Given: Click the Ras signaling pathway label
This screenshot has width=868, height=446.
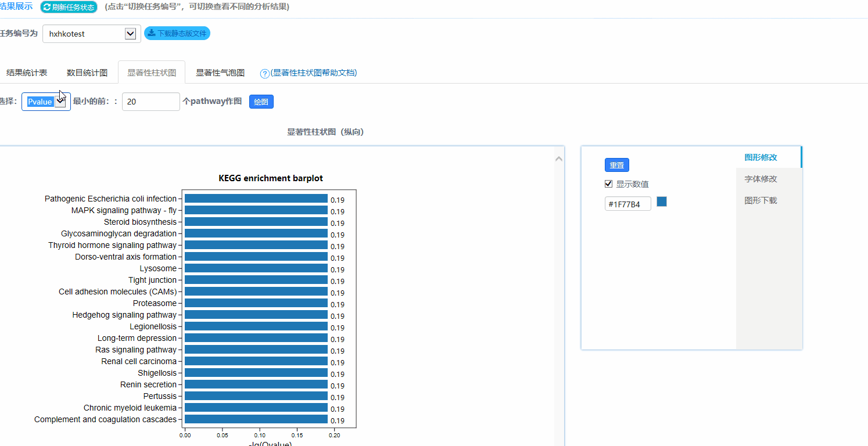Looking at the screenshot, I should pyautogui.click(x=136, y=350).
